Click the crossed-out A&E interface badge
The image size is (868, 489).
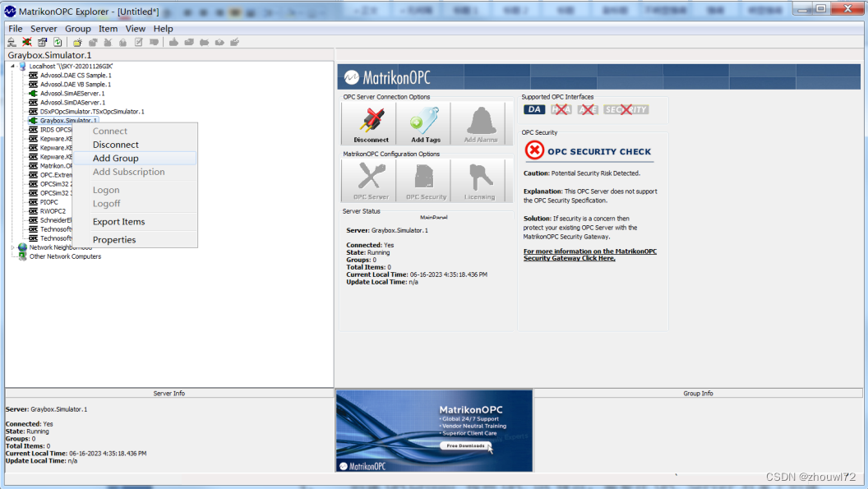tap(588, 109)
